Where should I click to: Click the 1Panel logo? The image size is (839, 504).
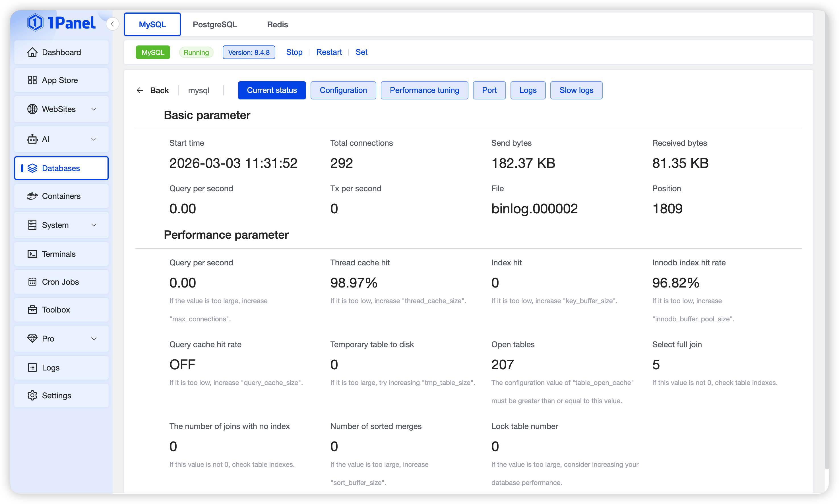61,23
